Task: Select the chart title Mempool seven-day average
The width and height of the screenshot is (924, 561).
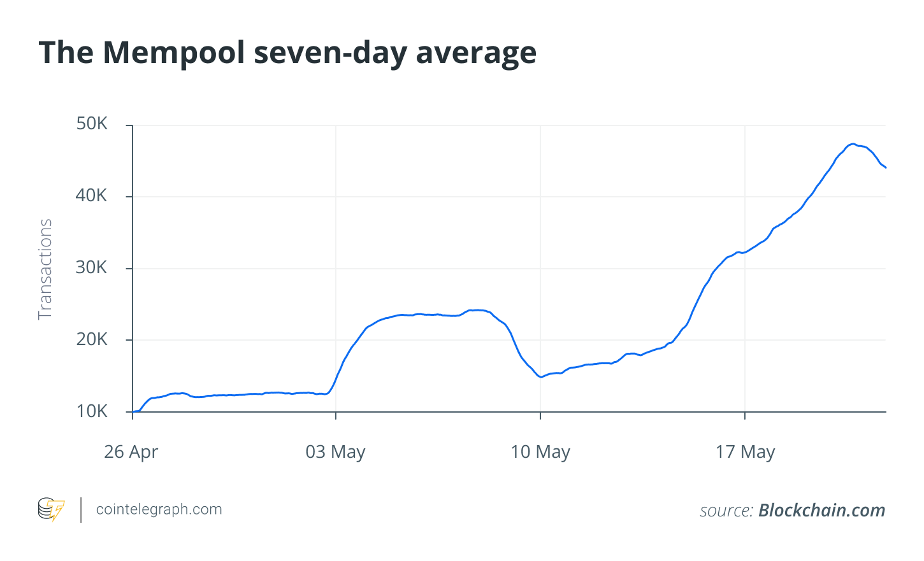Action: coord(287,53)
